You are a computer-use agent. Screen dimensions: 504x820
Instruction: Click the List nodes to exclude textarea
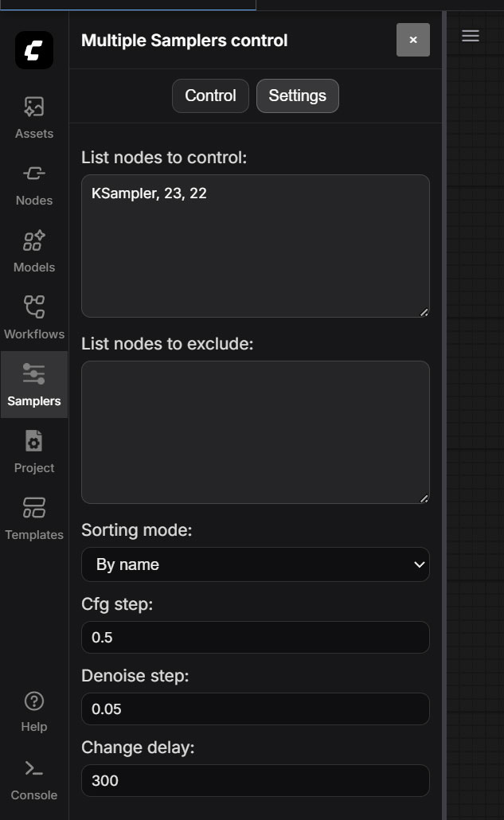tap(255, 432)
